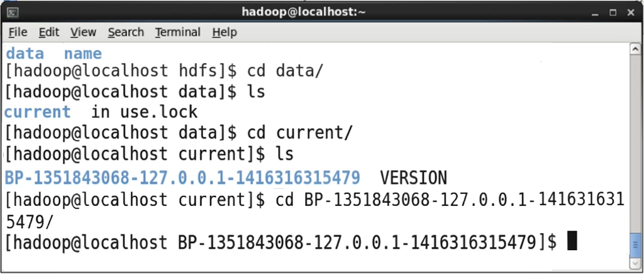
Task: Open the Search menu
Action: click(x=126, y=32)
